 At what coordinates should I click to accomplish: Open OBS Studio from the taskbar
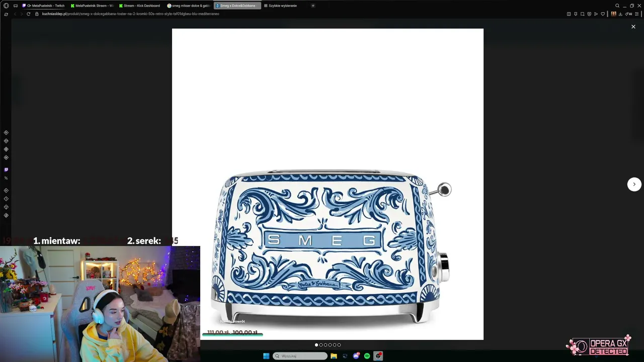(x=378, y=356)
